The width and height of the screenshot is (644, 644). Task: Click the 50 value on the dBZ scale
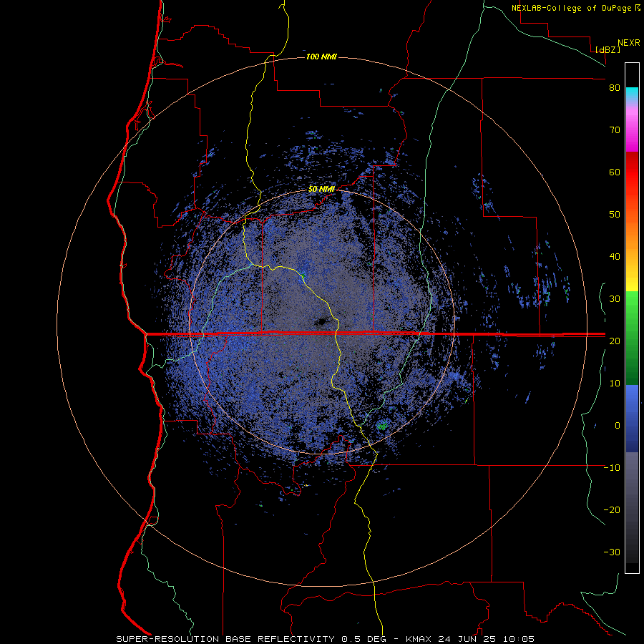coord(615,215)
